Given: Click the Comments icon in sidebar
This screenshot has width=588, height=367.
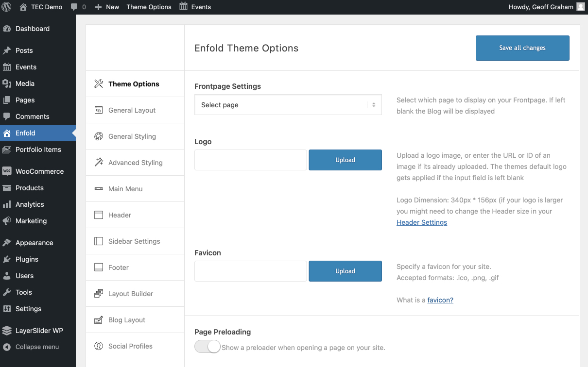Looking at the screenshot, I should tap(7, 117).
